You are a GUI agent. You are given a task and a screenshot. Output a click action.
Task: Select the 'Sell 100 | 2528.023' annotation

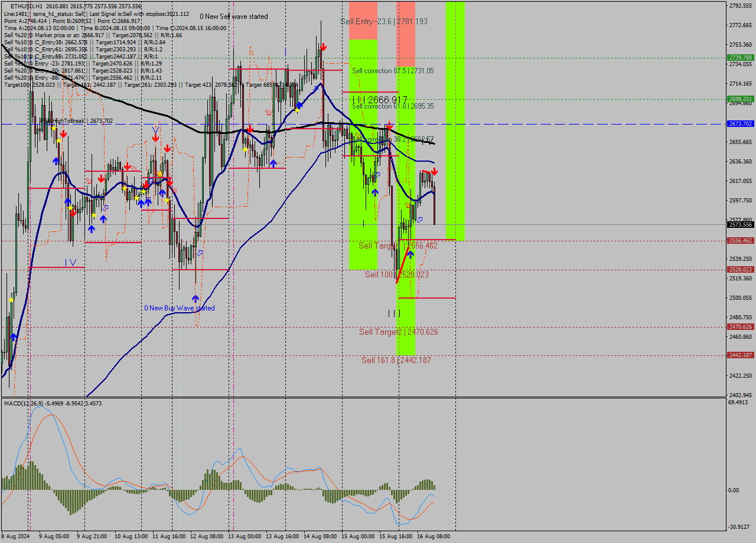[x=397, y=274]
